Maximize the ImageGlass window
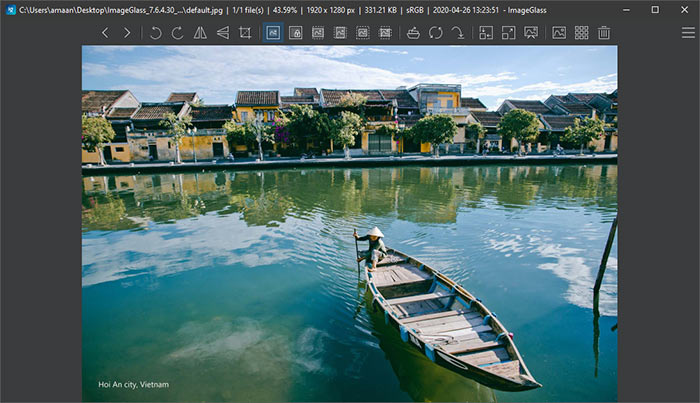The image size is (700, 403). click(655, 9)
